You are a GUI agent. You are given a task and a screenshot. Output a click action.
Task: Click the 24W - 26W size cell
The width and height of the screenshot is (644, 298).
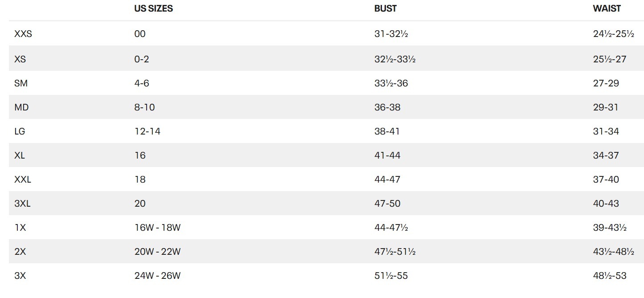pos(157,276)
